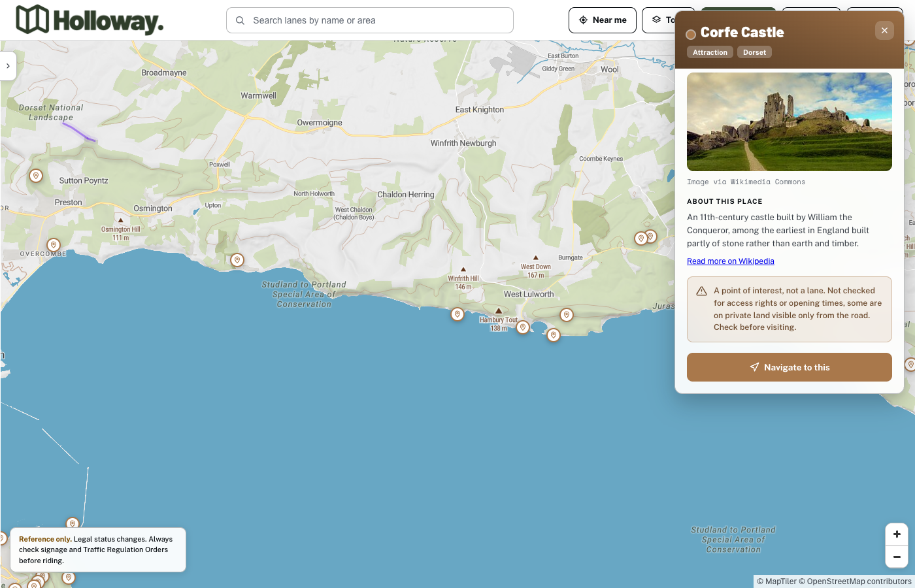Click the brown dot beside Corfe Castle title
The image size is (915, 588).
(x=691, y=35)
